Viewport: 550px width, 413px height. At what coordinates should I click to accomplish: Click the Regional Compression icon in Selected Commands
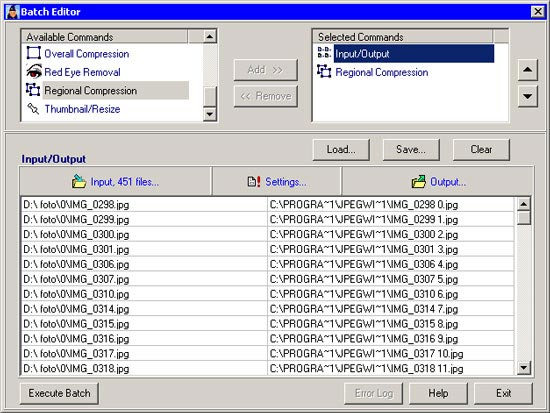(x=324, y=72)
